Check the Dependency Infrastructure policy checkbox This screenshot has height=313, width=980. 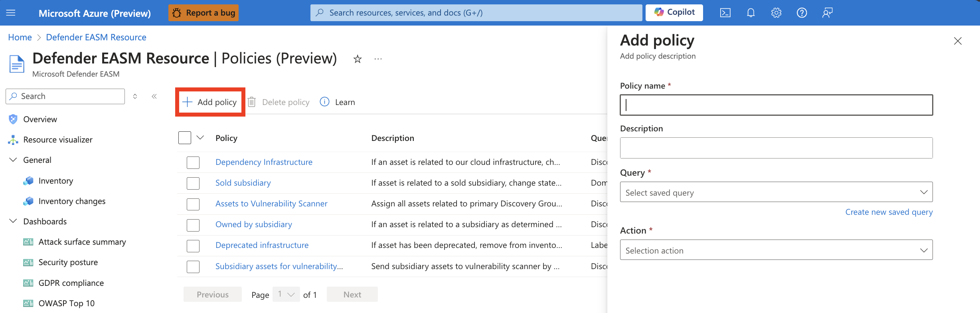[193, 162]
